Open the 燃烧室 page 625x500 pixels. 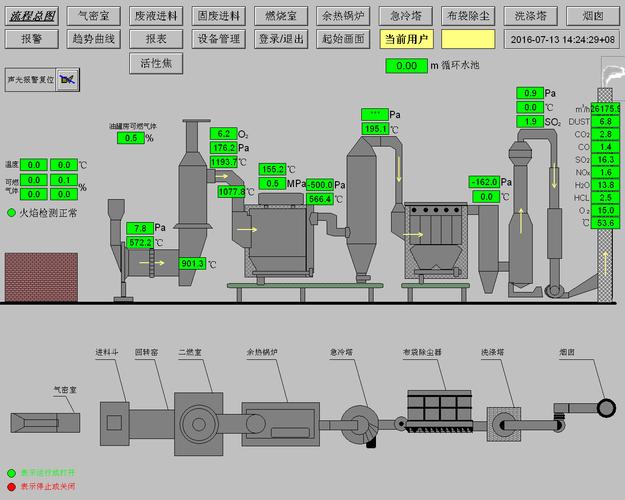[281, 16]
